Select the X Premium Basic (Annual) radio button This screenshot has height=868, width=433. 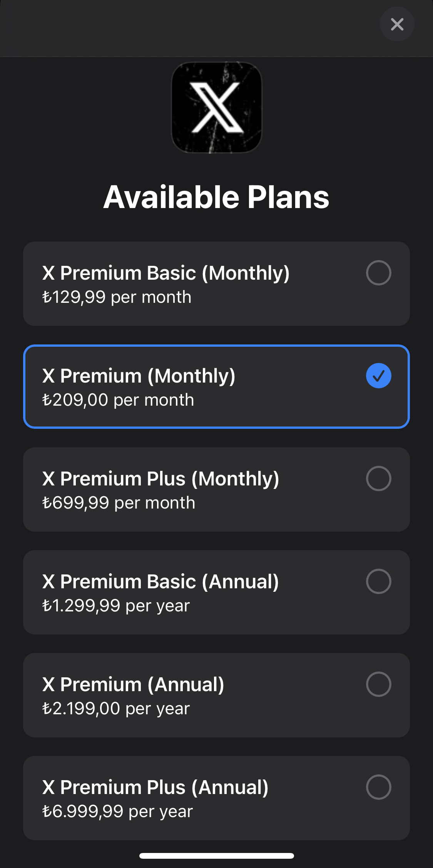[378, 581]
